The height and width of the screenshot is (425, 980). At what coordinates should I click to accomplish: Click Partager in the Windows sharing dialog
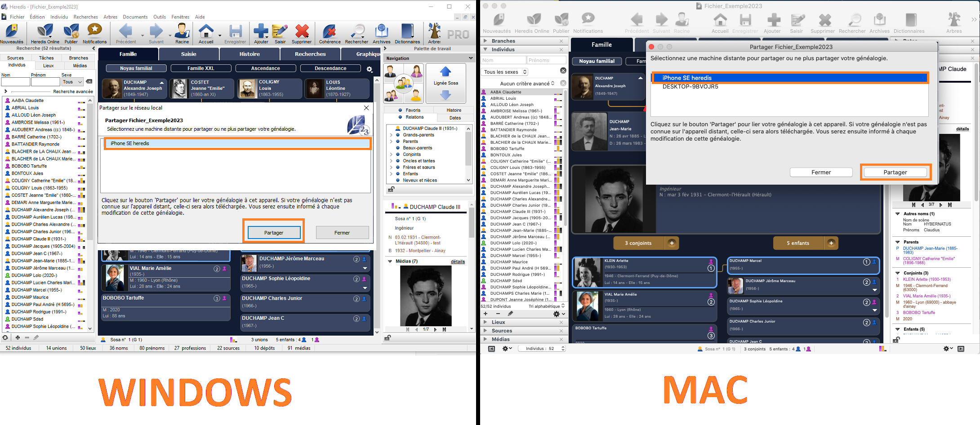(274, 233)
